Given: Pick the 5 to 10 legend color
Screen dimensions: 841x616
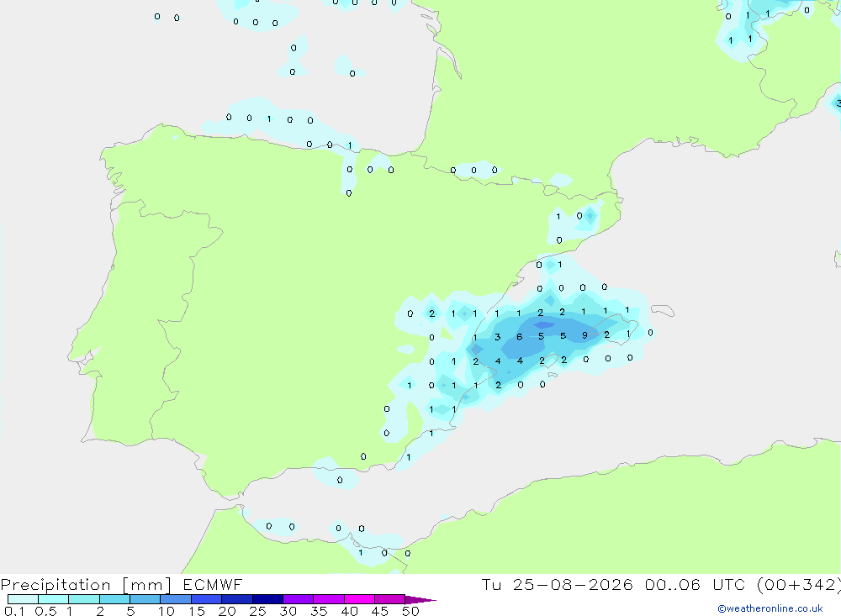Looking at the screenshot, I should [145, 599].
